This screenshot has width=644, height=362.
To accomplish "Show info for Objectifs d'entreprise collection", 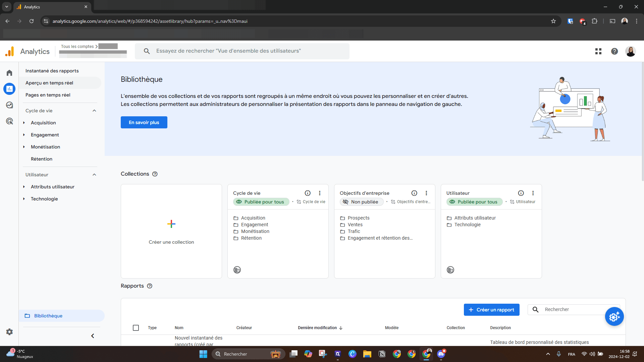I will (x=414, y=193).
